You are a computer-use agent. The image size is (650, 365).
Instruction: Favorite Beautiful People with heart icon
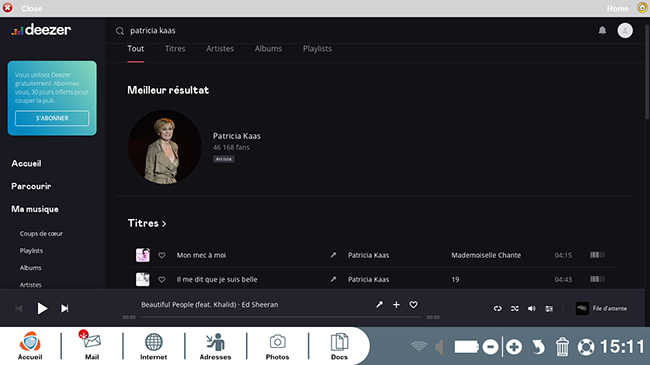pyautogui.click(x=413, y=304)
